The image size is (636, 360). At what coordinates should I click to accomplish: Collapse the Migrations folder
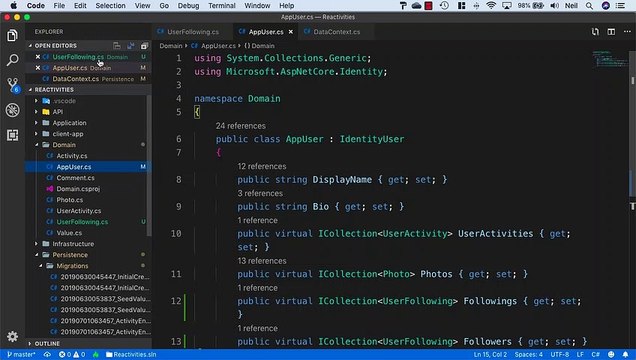coord(40,266)
